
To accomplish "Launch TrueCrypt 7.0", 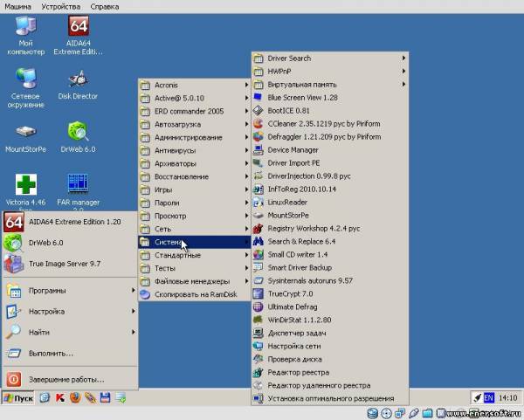I will (x=330, y=293).
